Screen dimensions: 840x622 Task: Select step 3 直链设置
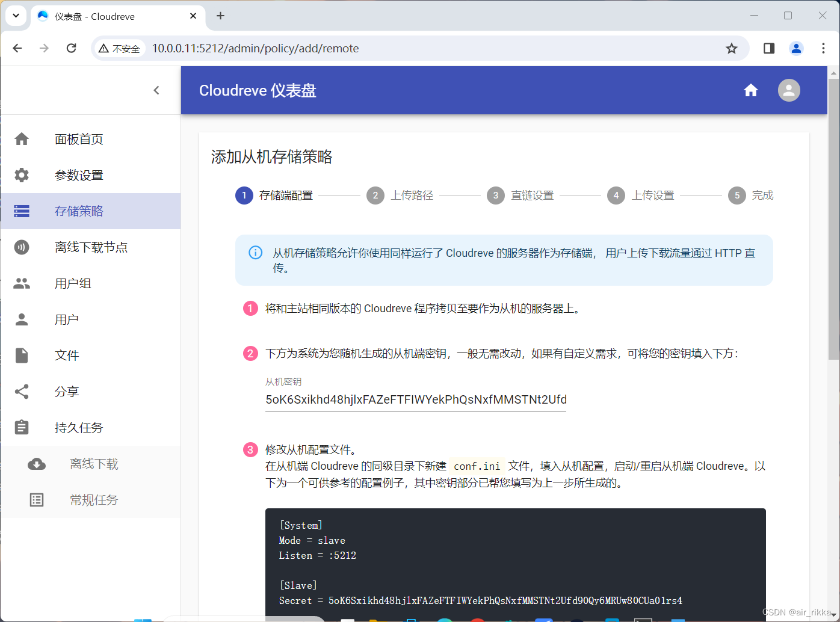[x=520, y=196]
